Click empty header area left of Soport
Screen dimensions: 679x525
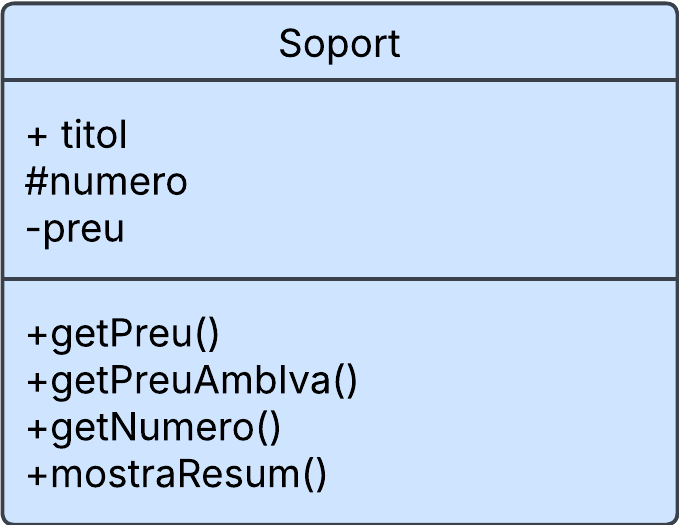click(x=130, y=44)
